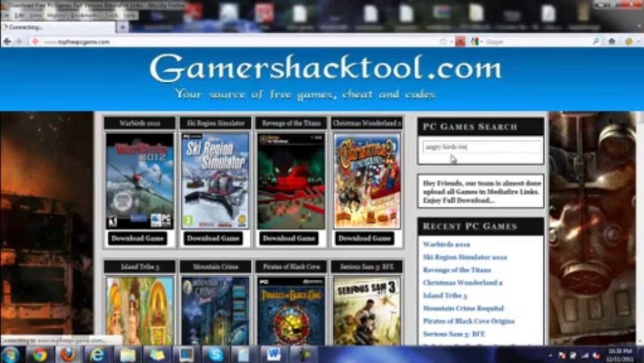Open 'Serious Sam 3: BFE' recent games link
The image size is (644, 363).
pos(454,334)
